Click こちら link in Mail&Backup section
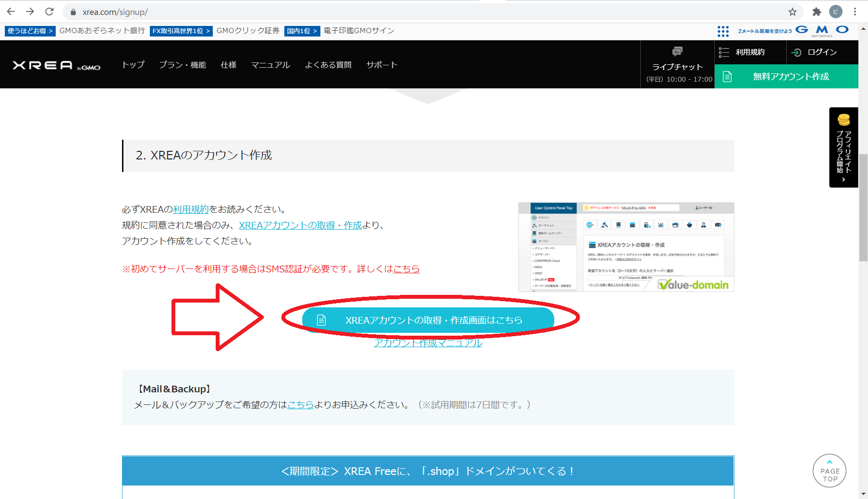Screen dimensions: 868x499 click(300, 405)
